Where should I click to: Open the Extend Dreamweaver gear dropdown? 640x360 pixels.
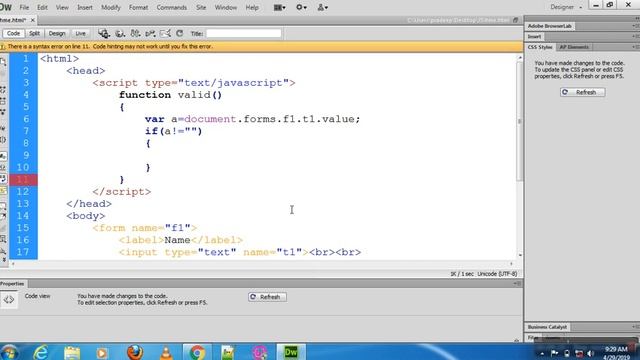301,7
